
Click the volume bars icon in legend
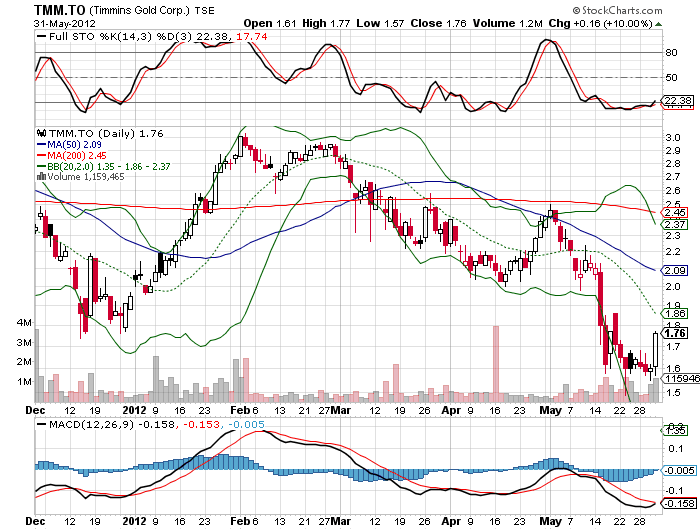click(42, 177)
